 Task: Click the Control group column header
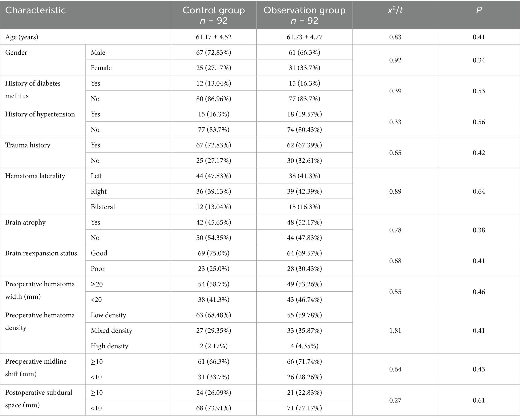[x=214, y=15]
